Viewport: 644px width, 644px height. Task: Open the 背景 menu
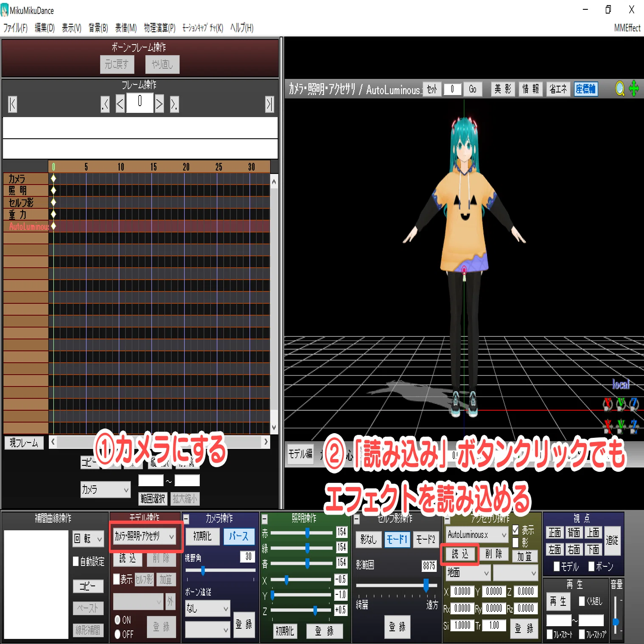(98, 28)
